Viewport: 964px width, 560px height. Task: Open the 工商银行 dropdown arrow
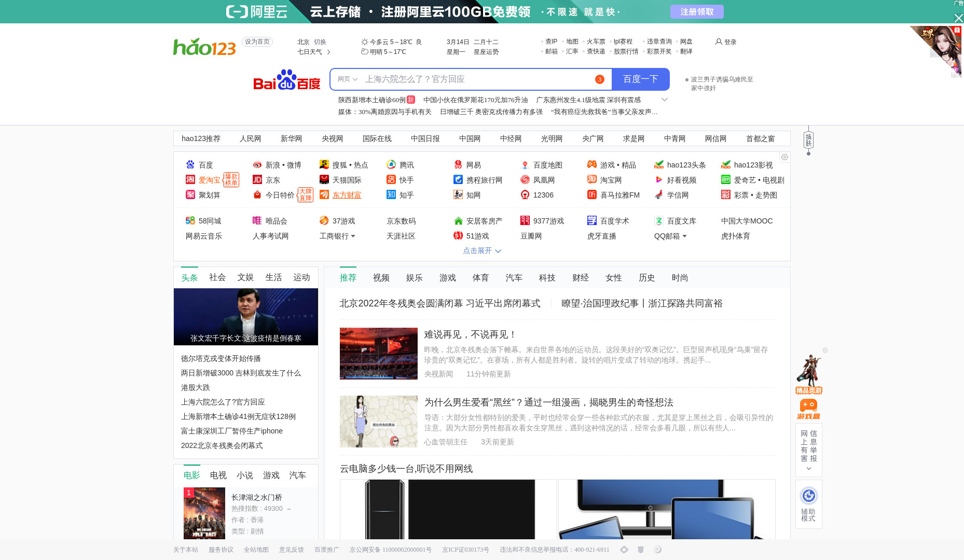point(353,236)
